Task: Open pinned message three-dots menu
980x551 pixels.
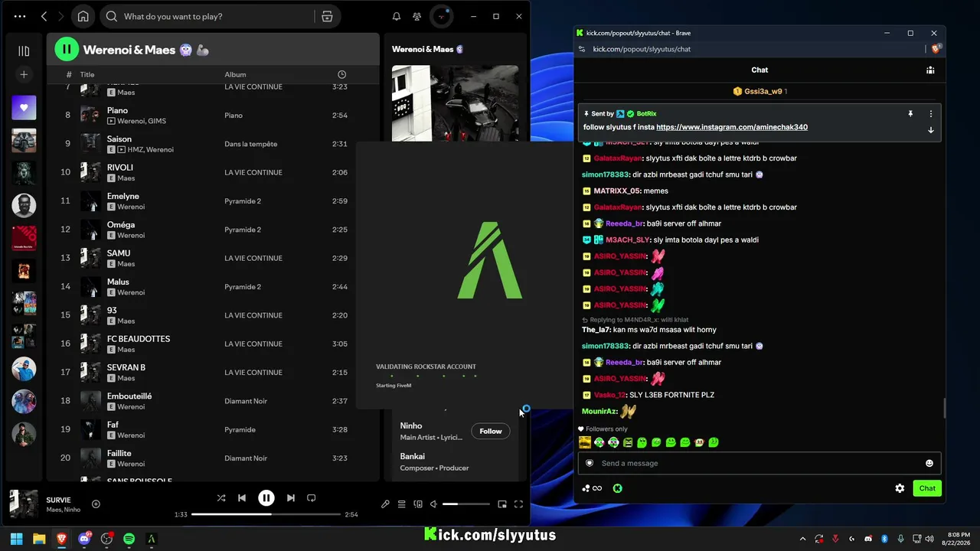Action: click(x=931, y=113)
